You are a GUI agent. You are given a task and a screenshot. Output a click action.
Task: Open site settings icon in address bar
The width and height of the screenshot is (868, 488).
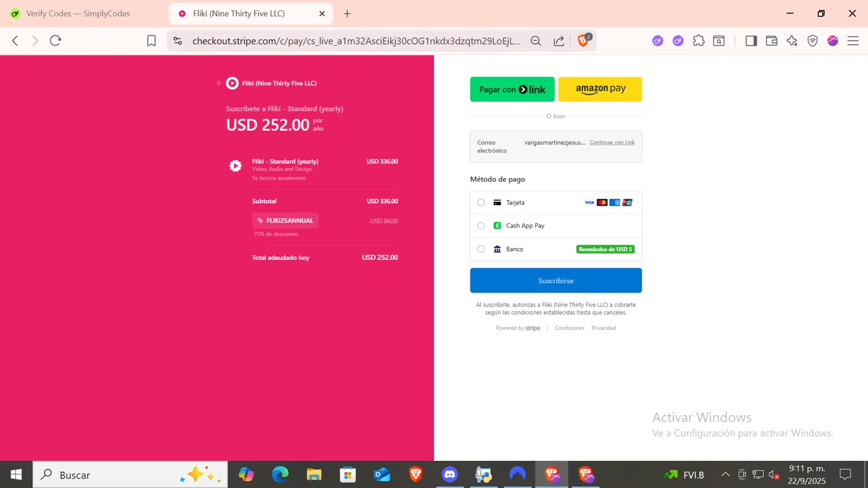[x=178, y=40]
